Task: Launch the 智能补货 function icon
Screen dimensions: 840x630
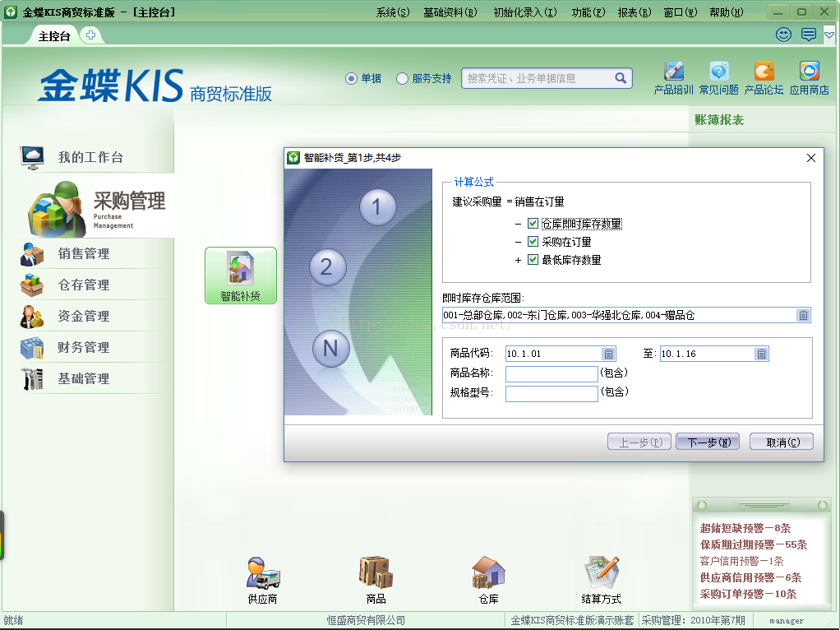Action: click(x=241, y=276)
